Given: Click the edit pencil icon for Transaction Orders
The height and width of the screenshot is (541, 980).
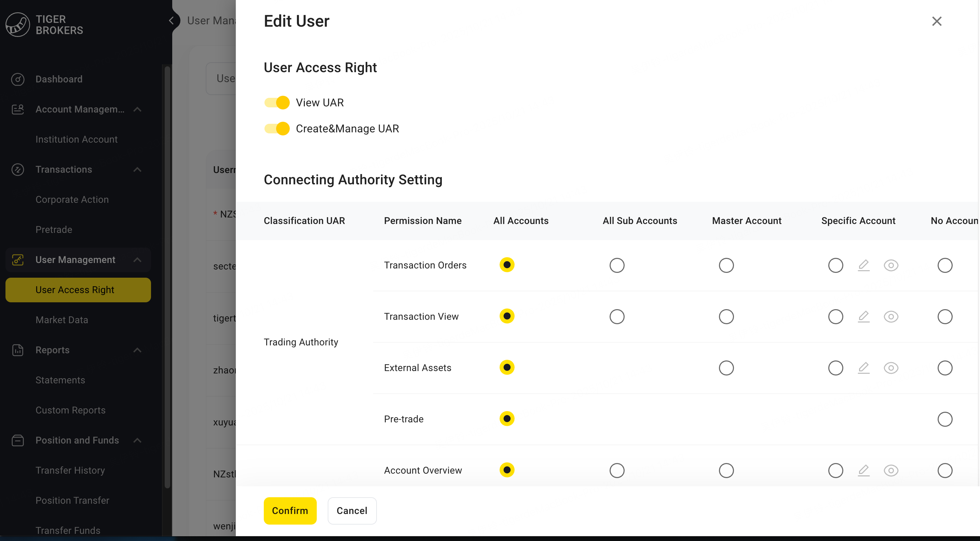Looking at the screenshot, I should click(x=863, y=265).
